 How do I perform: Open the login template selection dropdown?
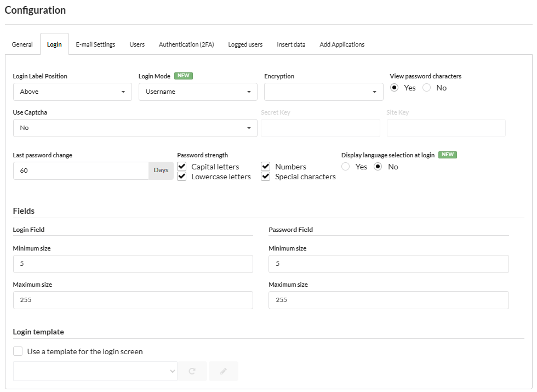click(95, 371)
